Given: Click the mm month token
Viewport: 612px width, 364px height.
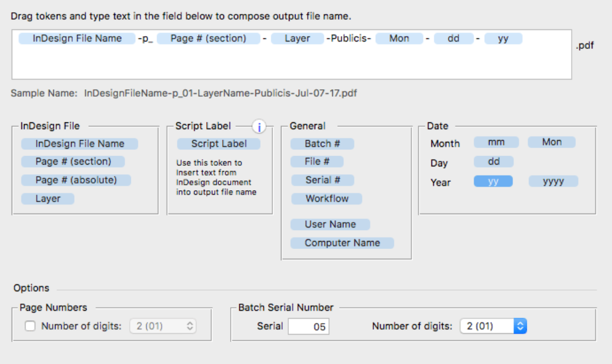Looking at the screenshot, I should (x=496, y=142).
